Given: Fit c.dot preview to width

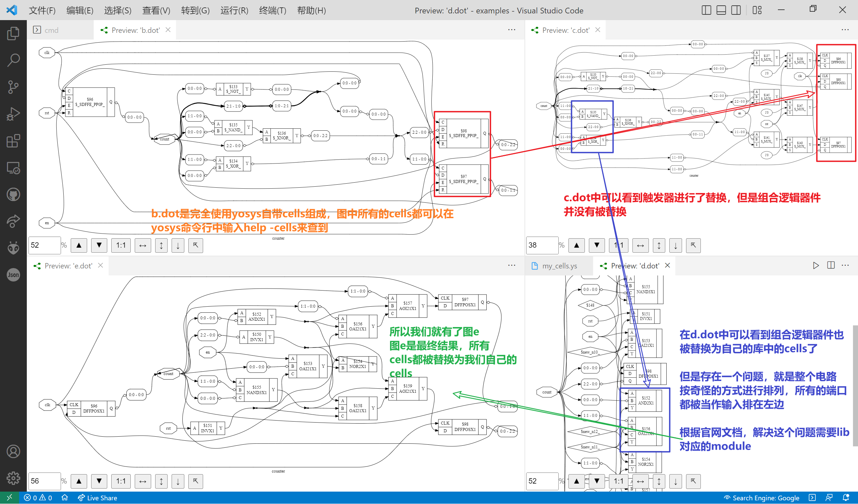Looking at the screenshot, I should click(640, 245).
